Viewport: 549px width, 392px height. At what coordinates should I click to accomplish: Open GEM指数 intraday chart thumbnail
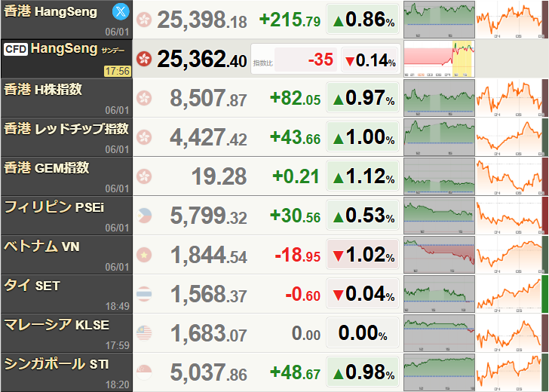click(439, 176)
